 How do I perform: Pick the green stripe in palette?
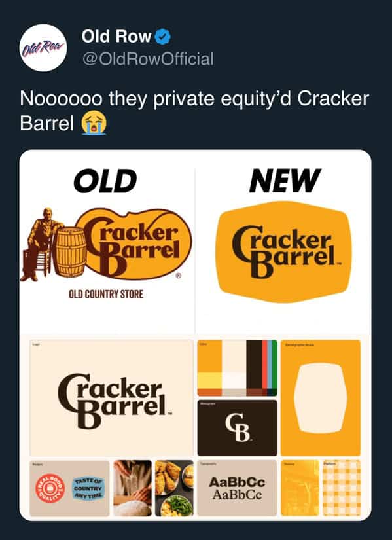(x=275, y=365)
